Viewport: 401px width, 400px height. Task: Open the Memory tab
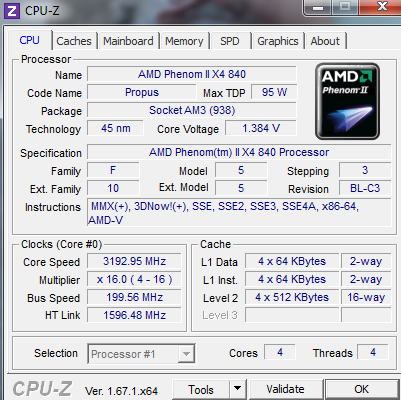click(184, 41)
